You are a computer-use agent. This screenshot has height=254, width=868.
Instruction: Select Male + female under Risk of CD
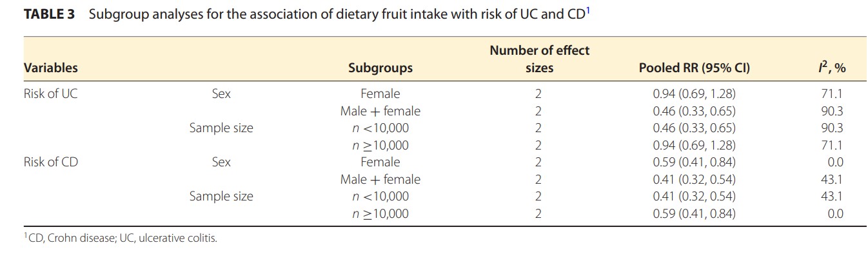(x=380, y=179)
